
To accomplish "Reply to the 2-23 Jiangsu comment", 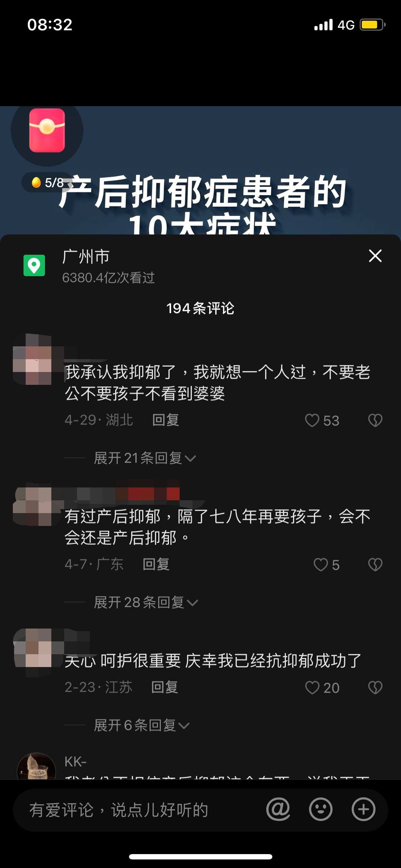I will point(165,687).
